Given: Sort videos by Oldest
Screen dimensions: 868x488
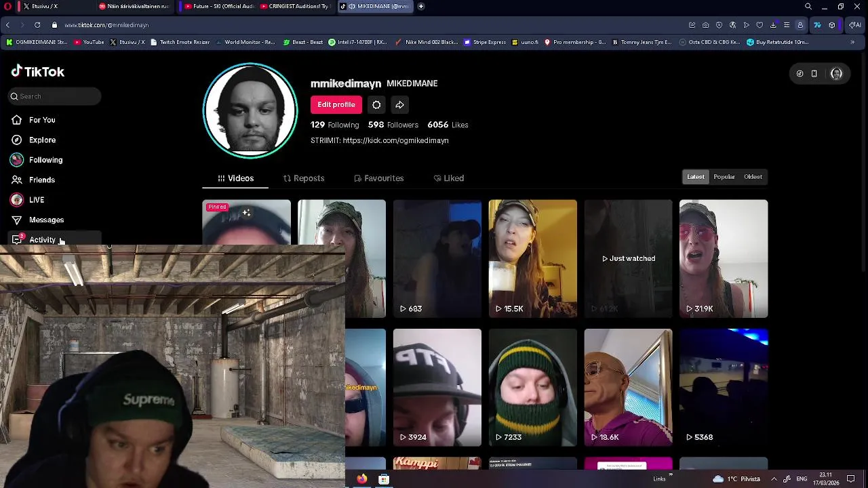Looking at the screenshot, I should point(753,177).
